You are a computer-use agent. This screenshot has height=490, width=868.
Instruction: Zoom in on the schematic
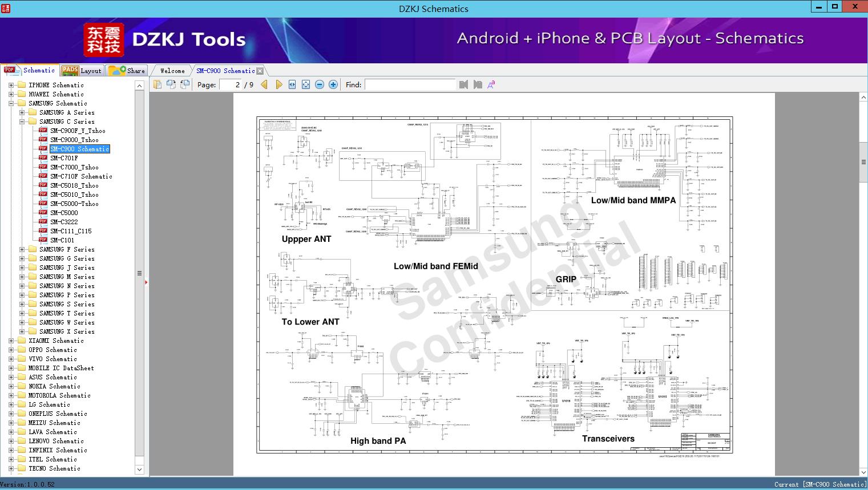click(333, 84)
